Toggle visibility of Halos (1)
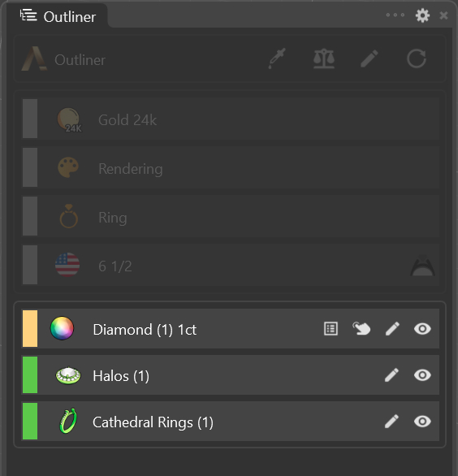Screen dimensions: 458x476 [422, 375]
